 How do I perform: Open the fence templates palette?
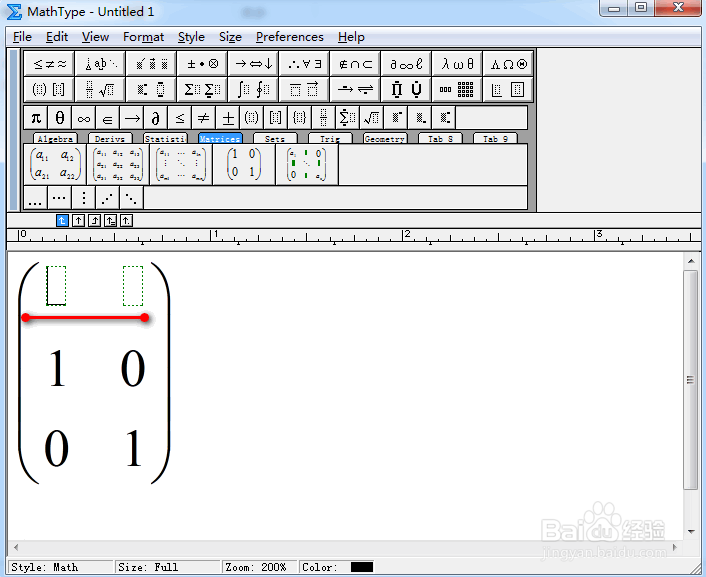[x=49, y=89]
